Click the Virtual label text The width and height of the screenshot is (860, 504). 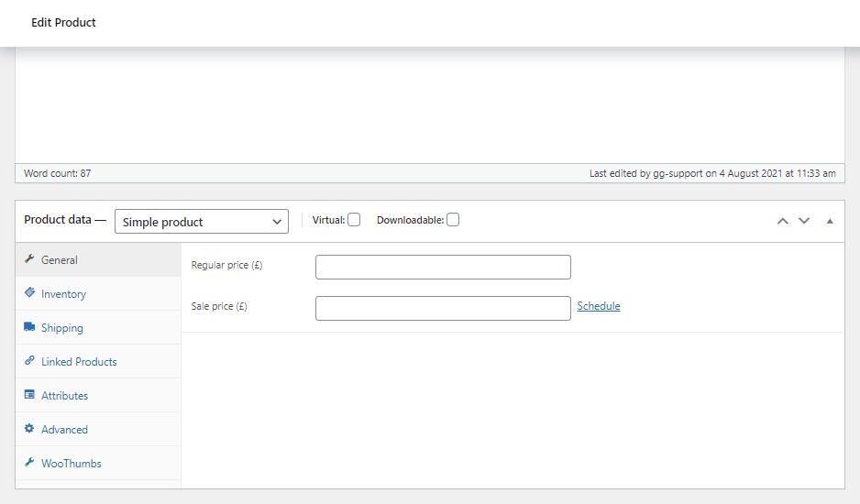pyautogui.click(x=328, y=220)
